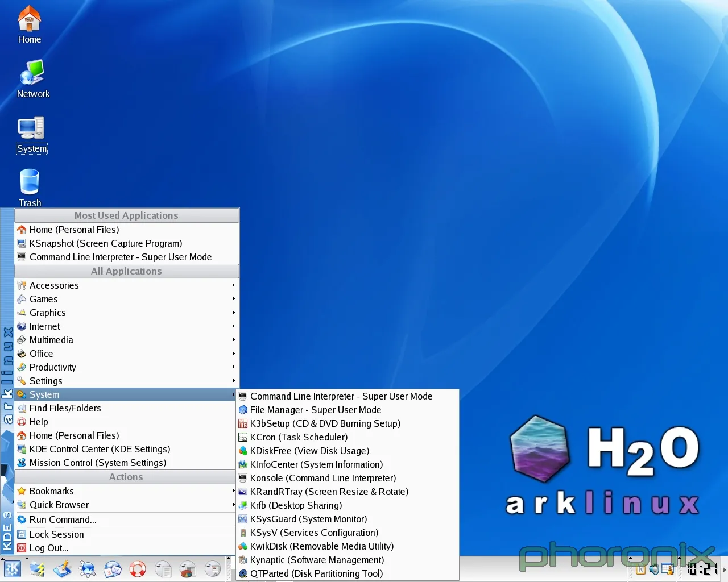Open K3bSetup (CD & DVD Burning Setup)
The image size is (728, 582).
tap(348, 423)
